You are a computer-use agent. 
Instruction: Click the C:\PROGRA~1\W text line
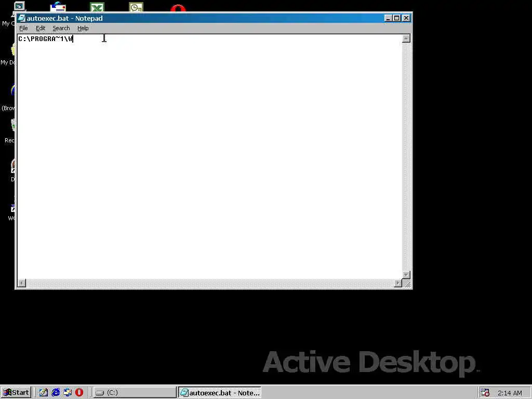coord(46,38)
